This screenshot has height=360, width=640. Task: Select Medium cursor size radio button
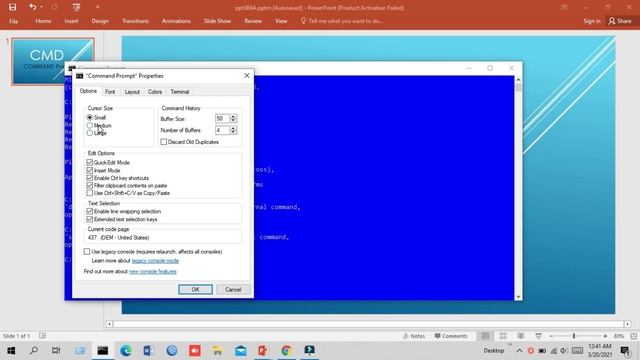point(89,125)
